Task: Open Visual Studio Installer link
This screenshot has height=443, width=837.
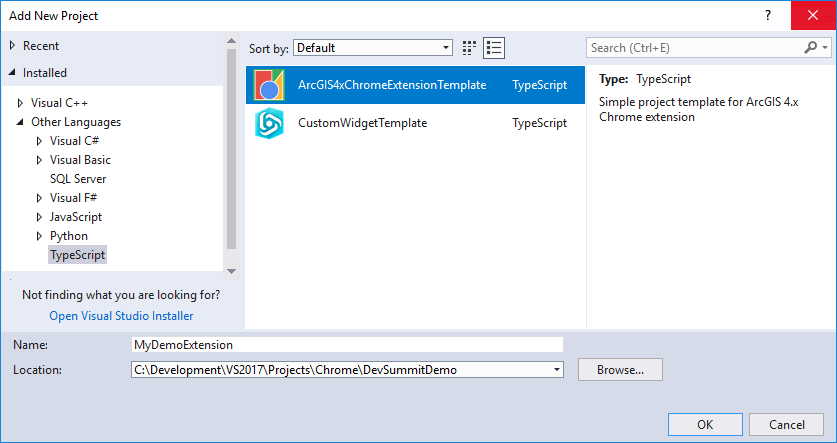Action: pyautogui.click(x=121, y=316)
